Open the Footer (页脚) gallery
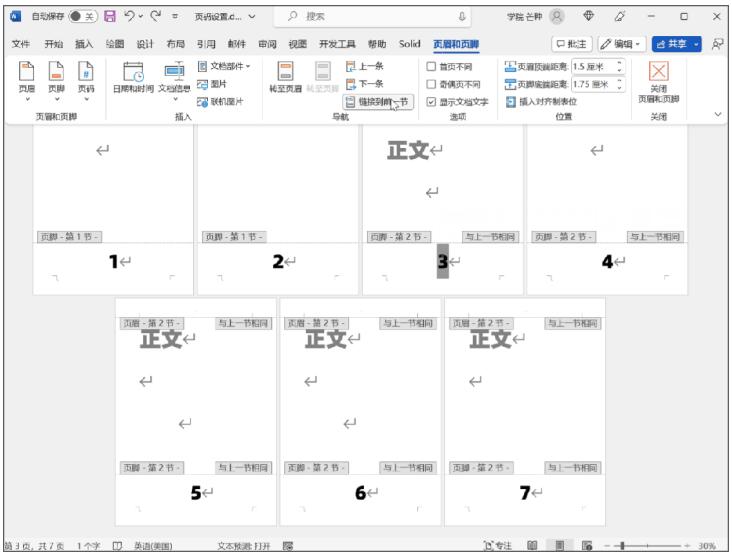Viewport: 732px width, 555px height. pyautogui.click(x=58, y=78)
